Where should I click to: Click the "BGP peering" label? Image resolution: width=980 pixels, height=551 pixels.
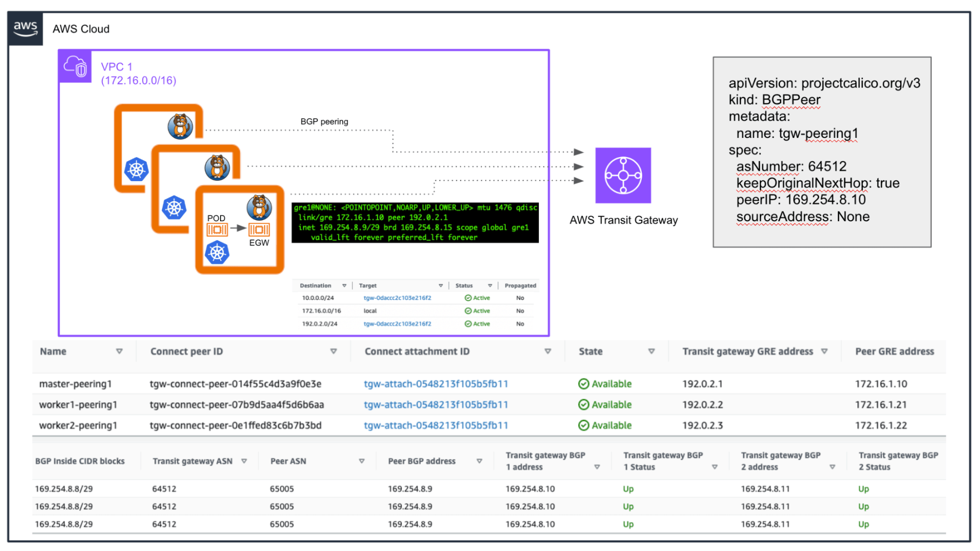(x=324, y=122)
